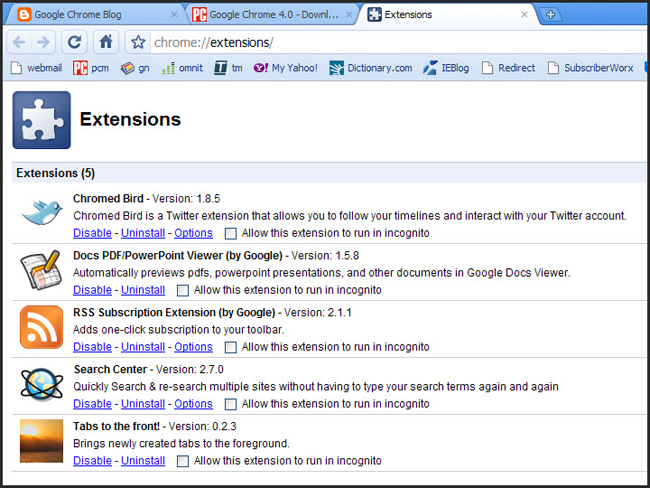Open the Redirect bookmark
The image size is (650, 488).
click(x=508, y=68)
